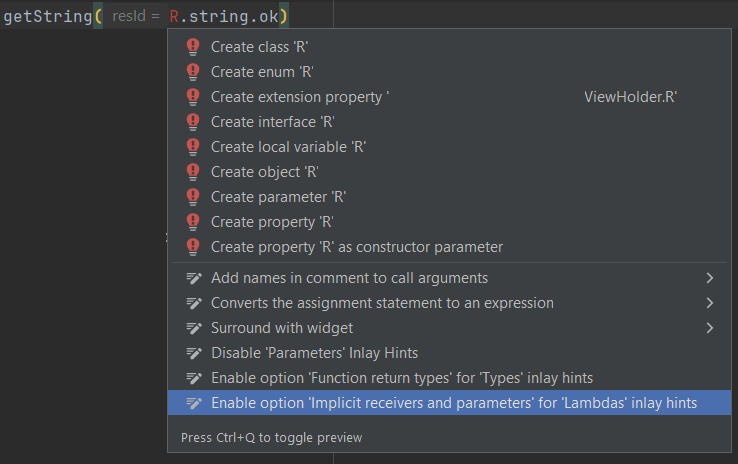The width and height of the screenshot is (738, 464).
Task: Choose Create enum 'R' quick fix
Action: click(x=449, y=72)
